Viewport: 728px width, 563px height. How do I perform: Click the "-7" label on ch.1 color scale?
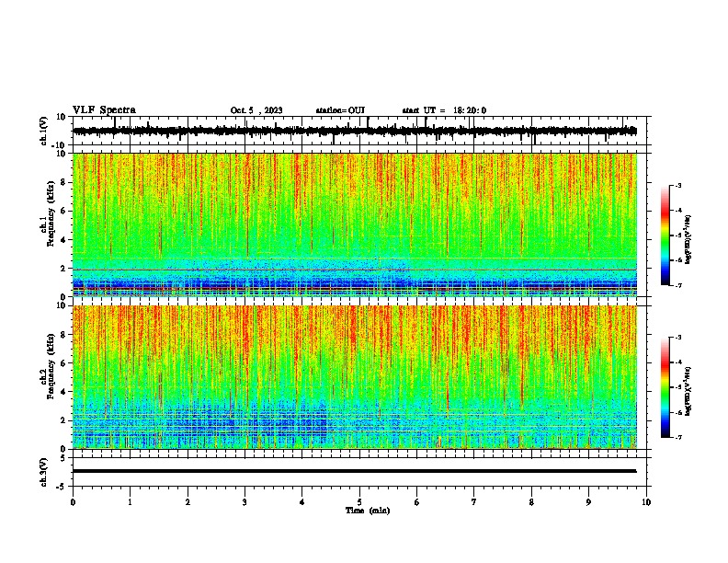[678, 285]
